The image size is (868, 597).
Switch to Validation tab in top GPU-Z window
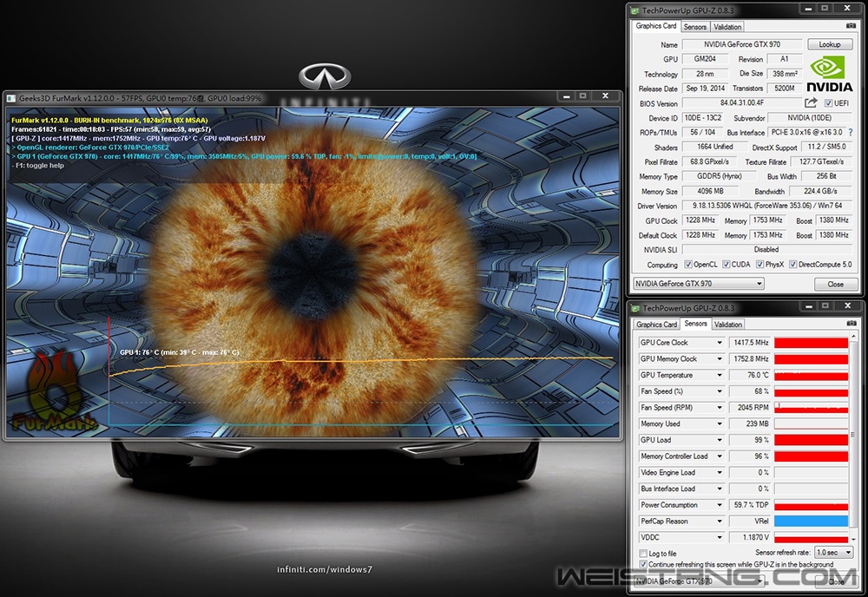tap(727, 27)
